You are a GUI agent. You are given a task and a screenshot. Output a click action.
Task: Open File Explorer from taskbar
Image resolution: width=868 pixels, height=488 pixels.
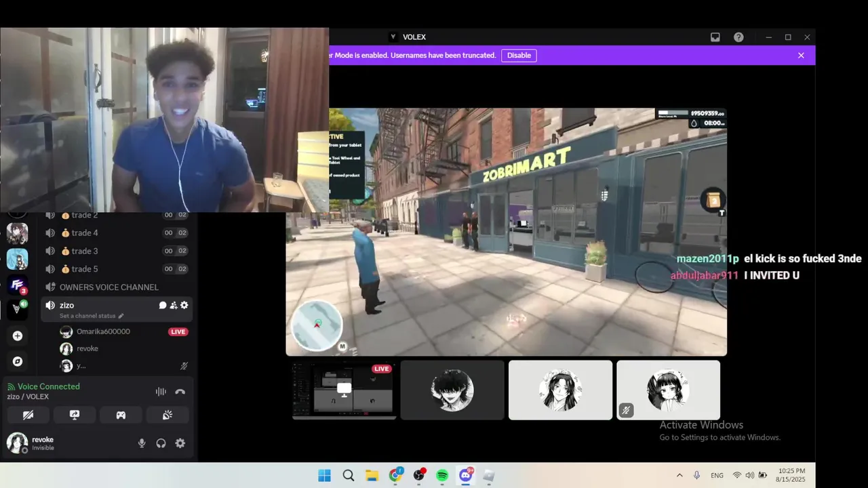[372, 476]
